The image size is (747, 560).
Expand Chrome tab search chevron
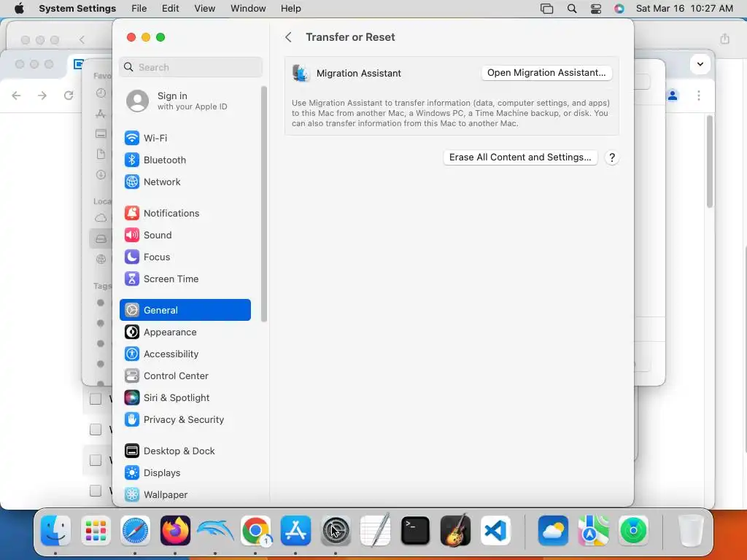pyautogui.click(x=700, y=64)
